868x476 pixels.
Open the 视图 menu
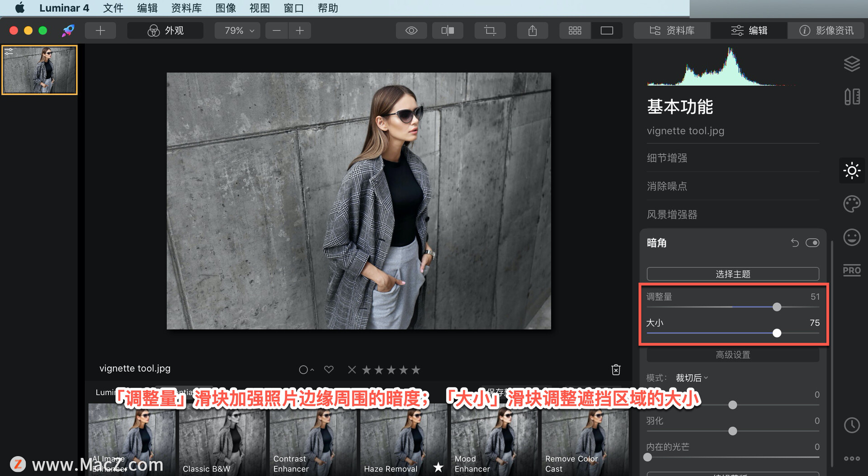click(259, 8)
